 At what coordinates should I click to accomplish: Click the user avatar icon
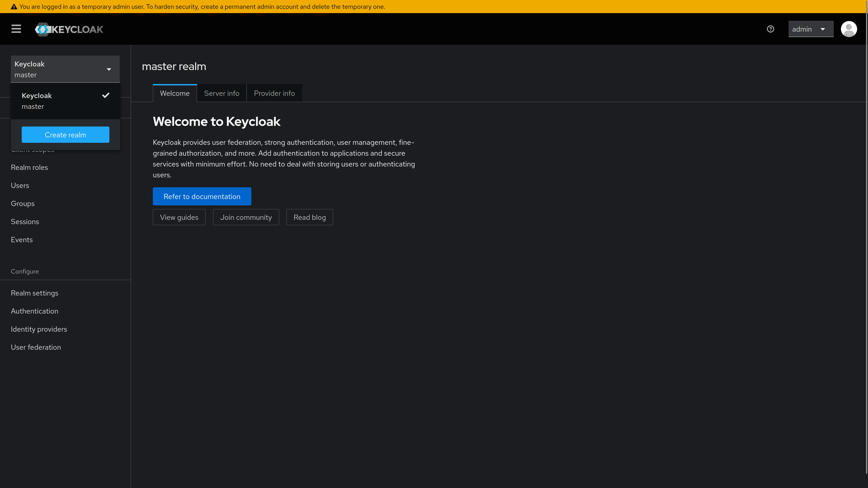(849, 29)
